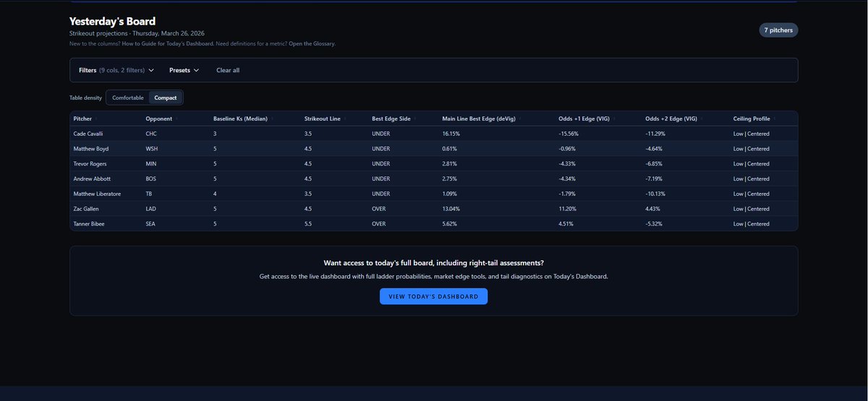The width and height of the screenshot is (868, 401).
Task: Click the 1.09% main line edge value
Action: tap(450, 194)
